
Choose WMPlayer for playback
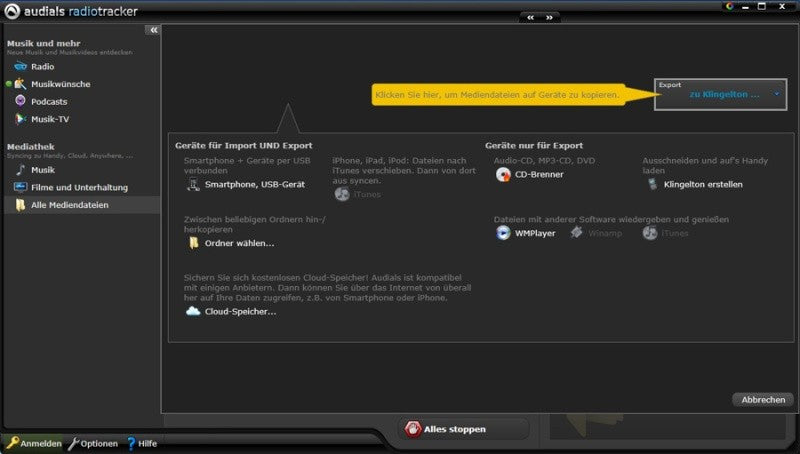(x=535, y=234)
